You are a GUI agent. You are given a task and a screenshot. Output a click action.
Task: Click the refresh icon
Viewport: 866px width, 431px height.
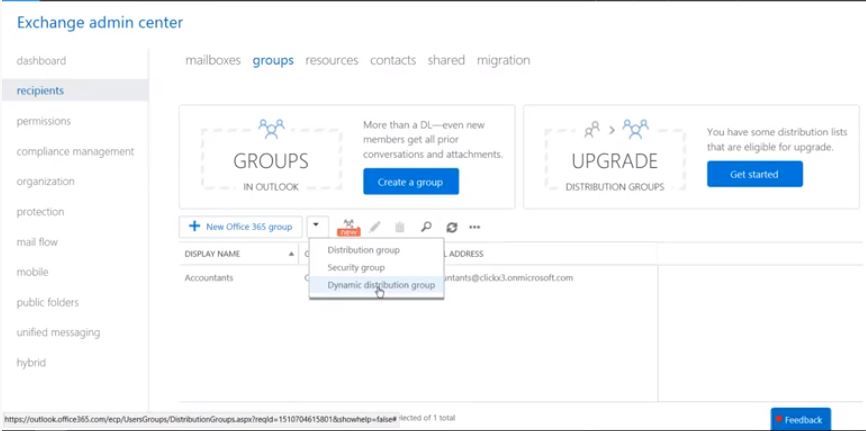coord(451,227)
